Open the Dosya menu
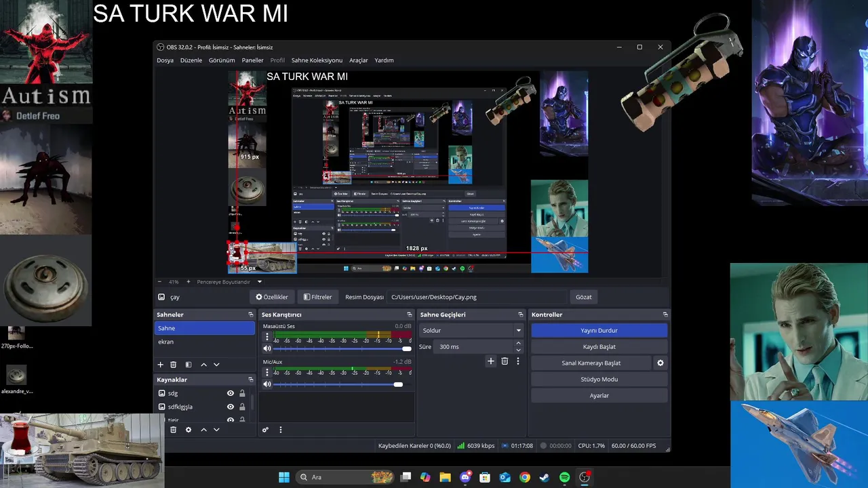 click(165, 60)
